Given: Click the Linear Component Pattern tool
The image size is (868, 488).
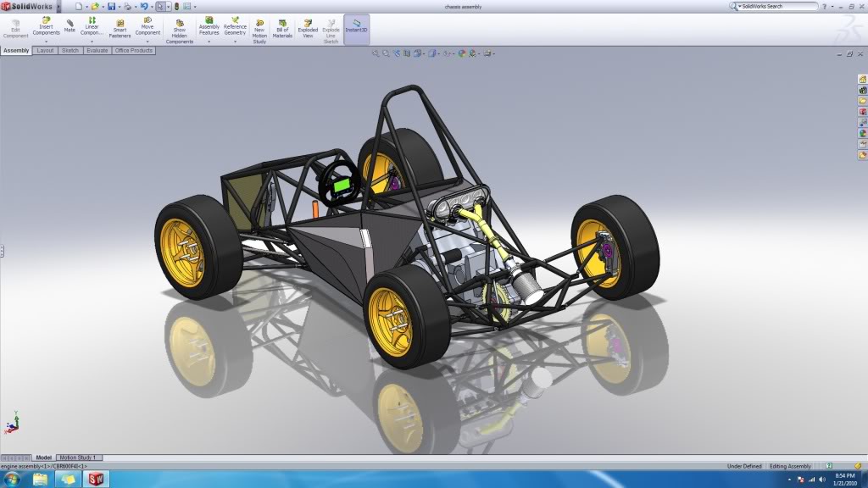Looking at the screenshot, I should click(x=92, y=26).
